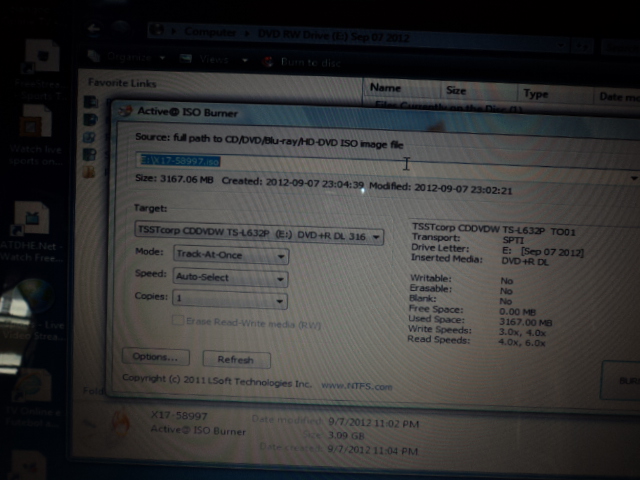Click Computer in the address breadcrumb

coord(210,32)
